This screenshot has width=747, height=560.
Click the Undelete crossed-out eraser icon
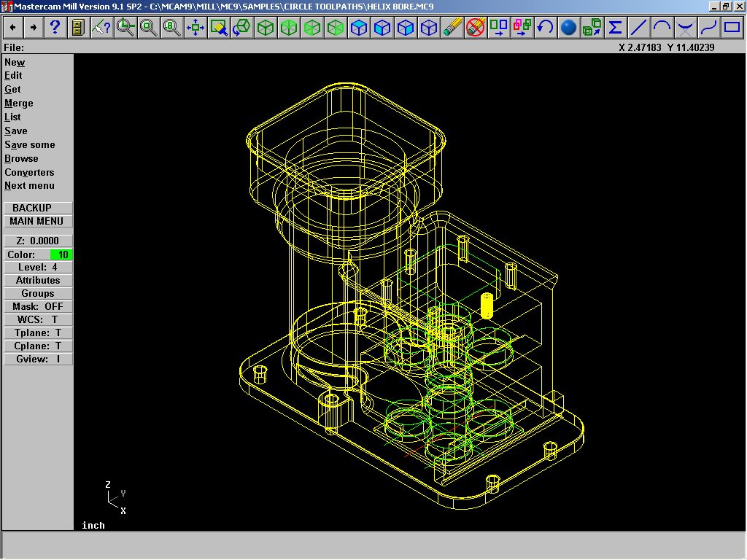[476, 28]
